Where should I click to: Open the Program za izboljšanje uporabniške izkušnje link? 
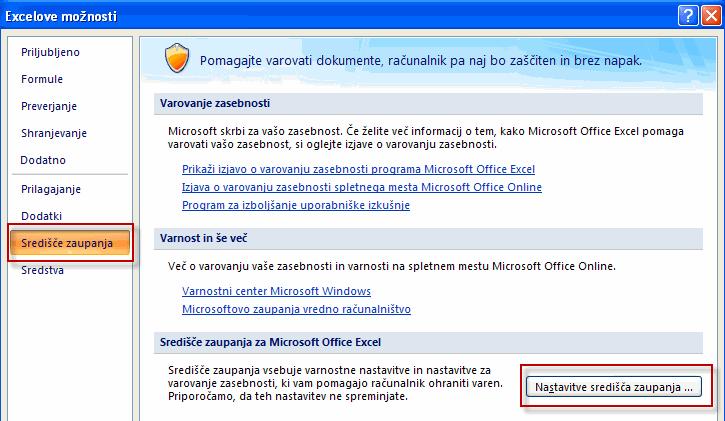296,205
